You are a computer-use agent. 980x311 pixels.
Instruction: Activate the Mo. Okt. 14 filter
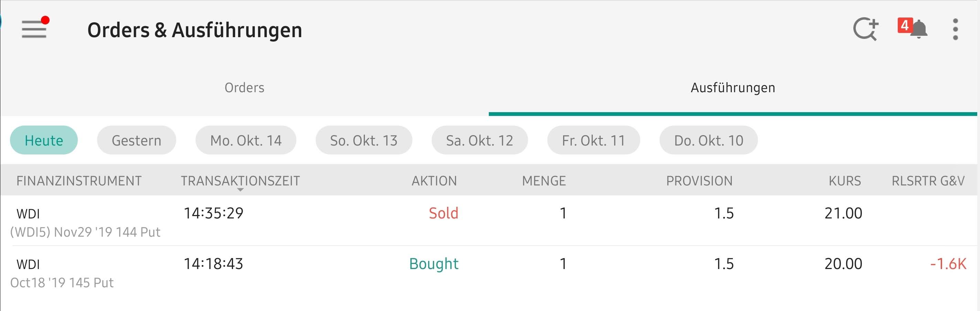[x=246, y=140]
